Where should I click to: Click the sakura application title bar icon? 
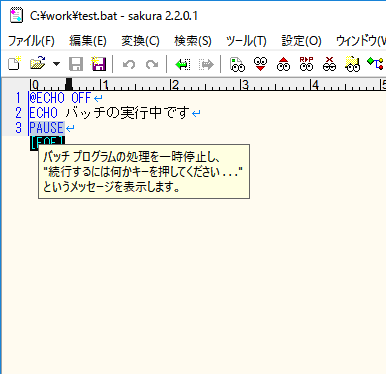[x=16, y=15]
